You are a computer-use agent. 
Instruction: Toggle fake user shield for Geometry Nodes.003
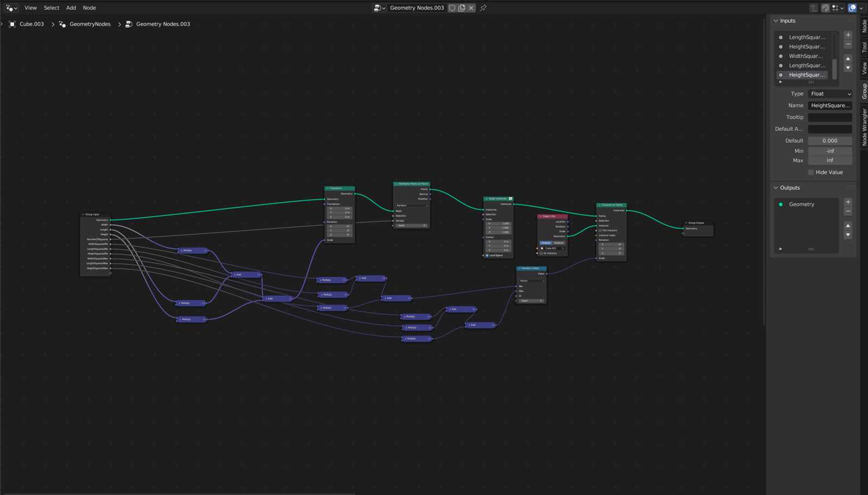pyautogui.click(x=452, y=8)
